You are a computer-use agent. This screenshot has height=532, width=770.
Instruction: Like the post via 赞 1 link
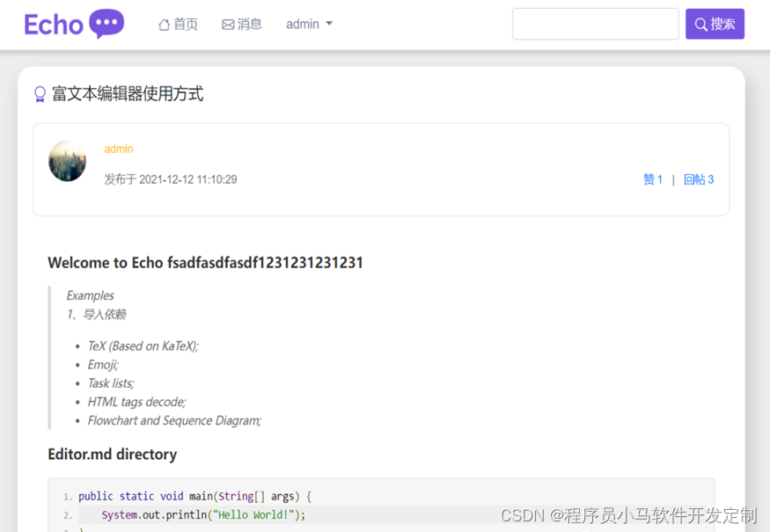(x=652, y=179)
